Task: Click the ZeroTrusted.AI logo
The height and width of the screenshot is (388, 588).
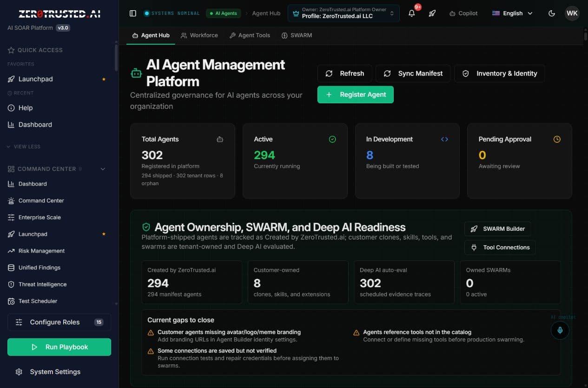Action: click(59, 14)
